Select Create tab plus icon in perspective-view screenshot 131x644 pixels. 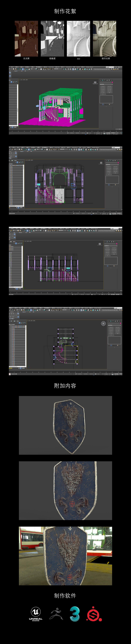click(x=100, y=80)
